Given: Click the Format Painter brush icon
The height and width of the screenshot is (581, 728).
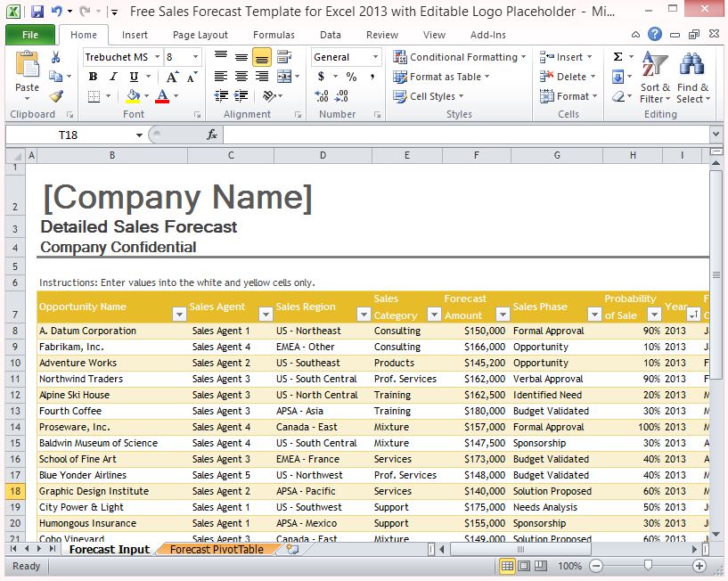Looking at the screenshot, I should 56,95.
